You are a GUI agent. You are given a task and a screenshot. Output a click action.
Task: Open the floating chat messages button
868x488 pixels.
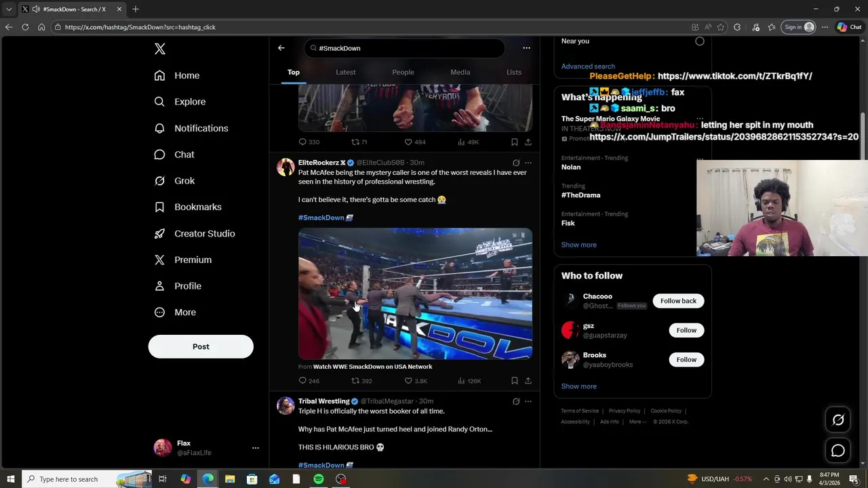click(x=838, y=451)
